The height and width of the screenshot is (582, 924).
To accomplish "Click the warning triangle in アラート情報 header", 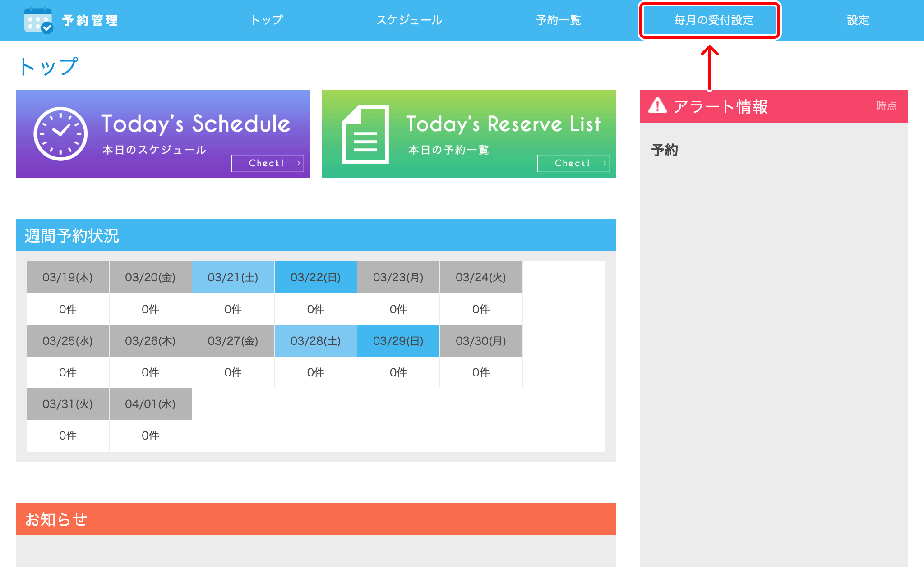I will coord(657,106).
